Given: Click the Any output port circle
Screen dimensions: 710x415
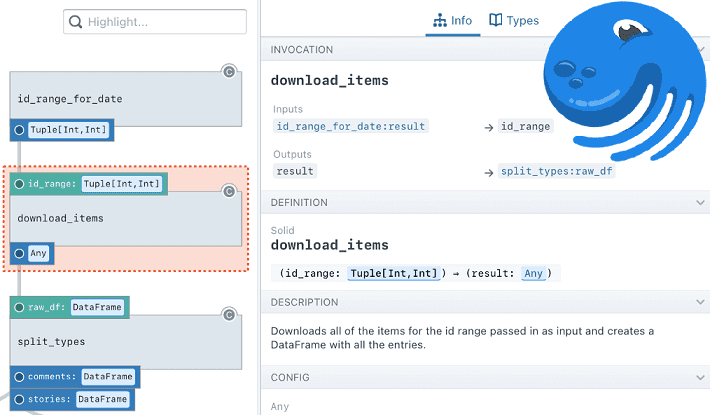Looking at the screenshot, I should [19, 253].
